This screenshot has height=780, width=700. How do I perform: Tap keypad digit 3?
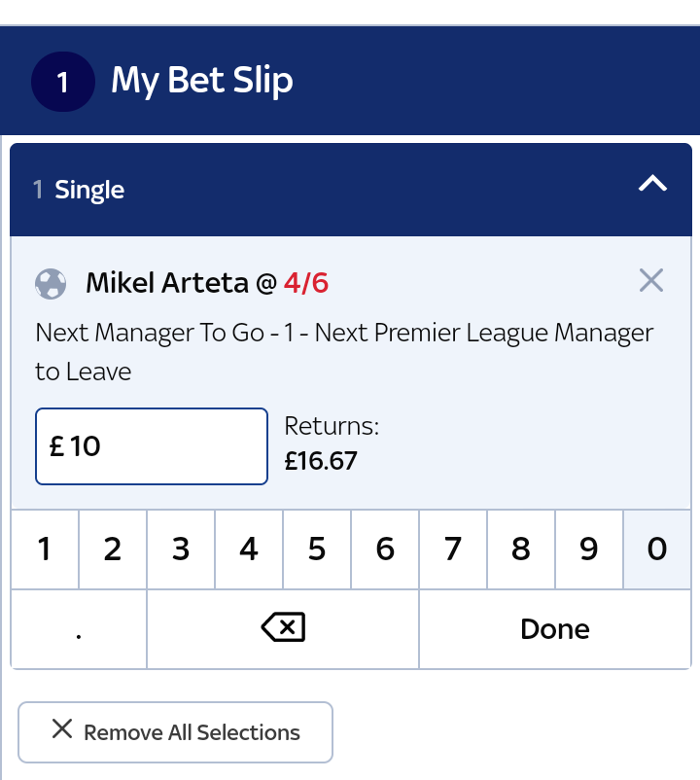coord(181,550)
